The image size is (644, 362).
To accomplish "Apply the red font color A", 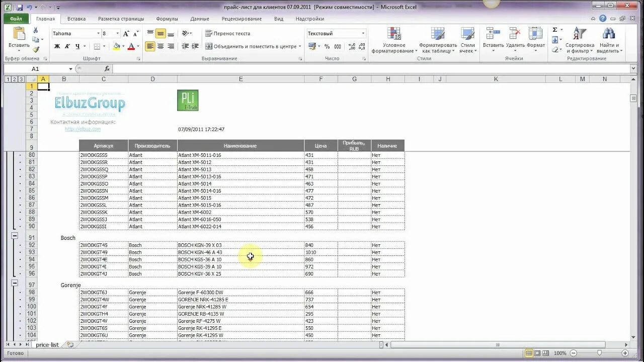I will tap(131, 46).
